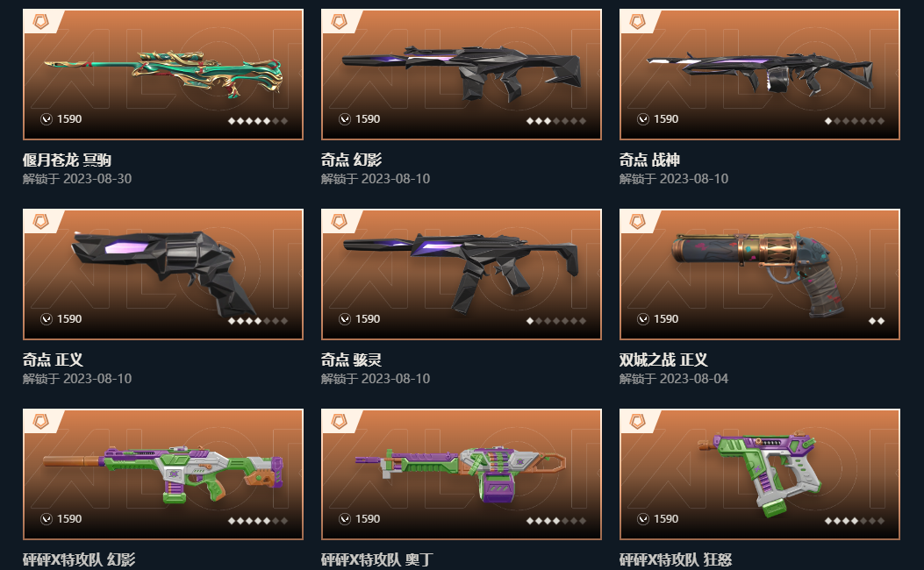Click the upgrade level dots on 奇点 幻影

556,121
